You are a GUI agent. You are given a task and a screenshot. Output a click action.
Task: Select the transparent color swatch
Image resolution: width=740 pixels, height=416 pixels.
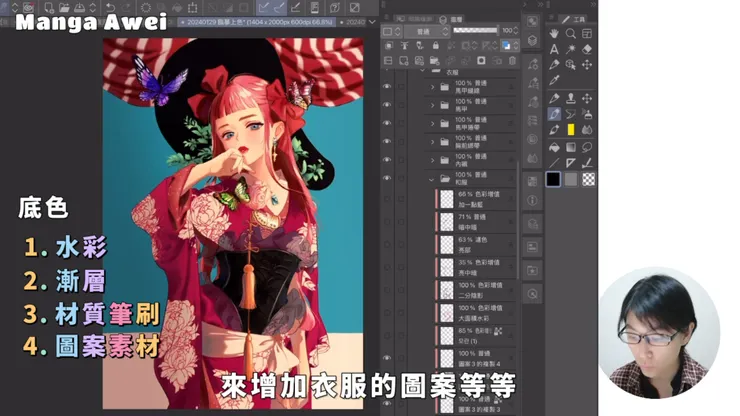tap(588, 179)
